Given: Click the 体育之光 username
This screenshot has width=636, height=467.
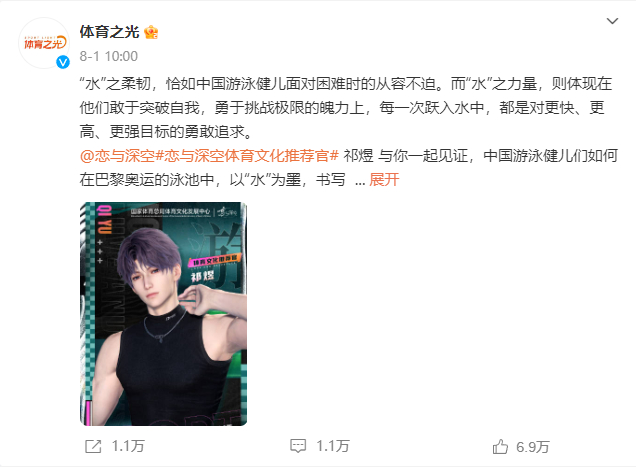Looking at the screenshot, I should pos(110,32).
